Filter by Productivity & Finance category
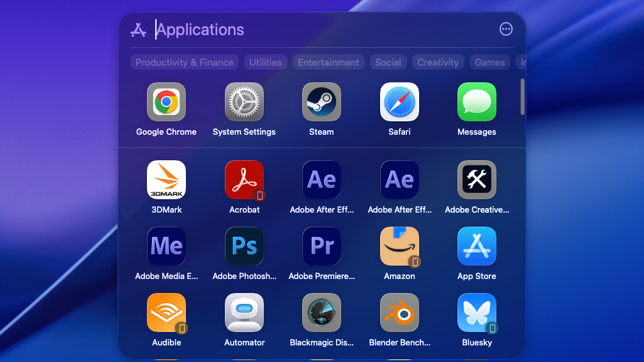Screen dimensions: 644x362 (184, 63)
